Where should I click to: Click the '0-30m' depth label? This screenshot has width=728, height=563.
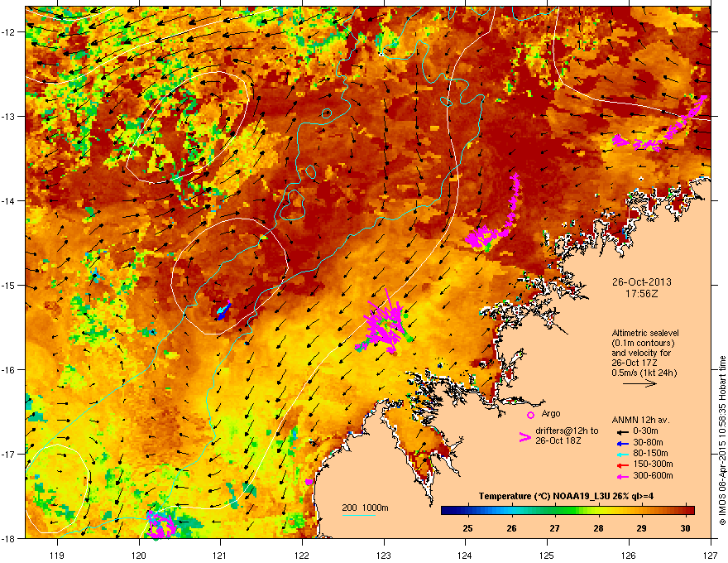point(645,431)
